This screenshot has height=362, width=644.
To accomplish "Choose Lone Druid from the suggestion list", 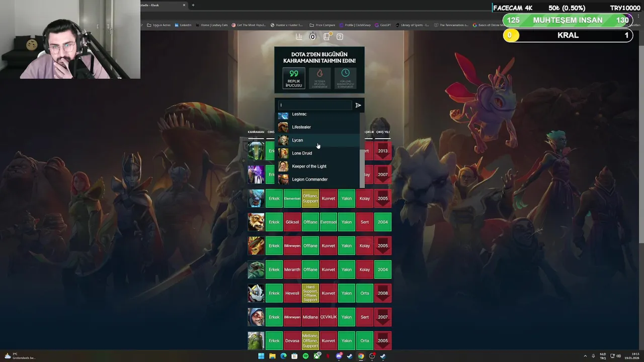I will click(318, 153).
